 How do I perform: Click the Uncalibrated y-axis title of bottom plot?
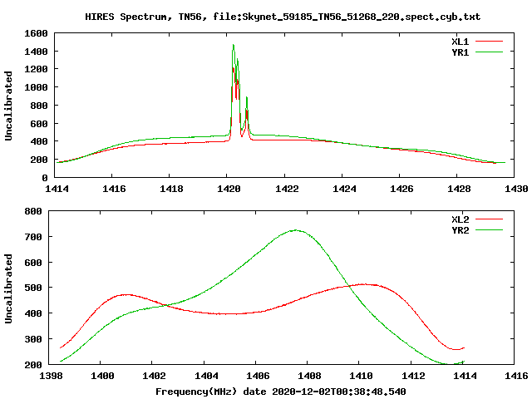tap(8, 288)
